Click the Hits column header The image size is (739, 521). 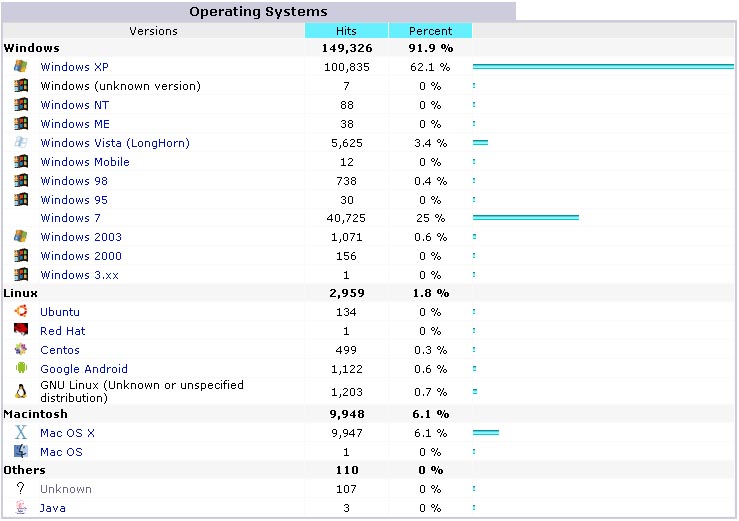(x=346, y=31)
